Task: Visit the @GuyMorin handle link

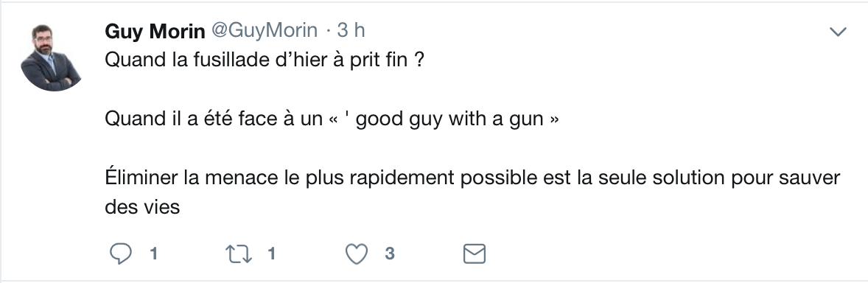Action: coord(265,30)
